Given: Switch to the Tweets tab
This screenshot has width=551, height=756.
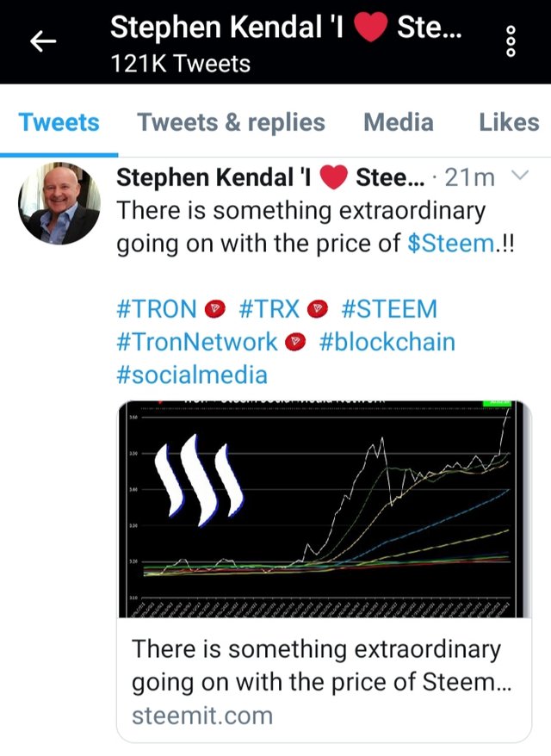Looking at the screenshot, I should coord(59,123).
